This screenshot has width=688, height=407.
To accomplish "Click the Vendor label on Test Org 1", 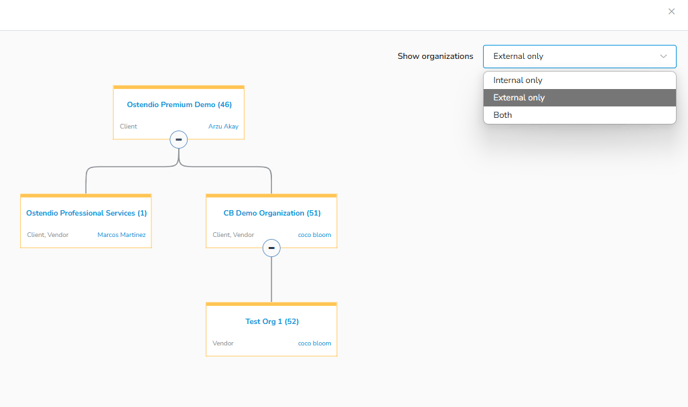I will click(x=222, y=343).
